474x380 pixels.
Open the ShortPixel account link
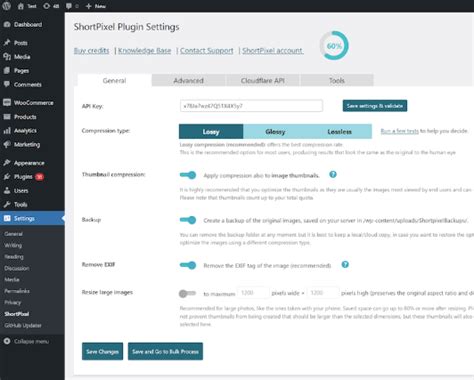click(273, 51)
